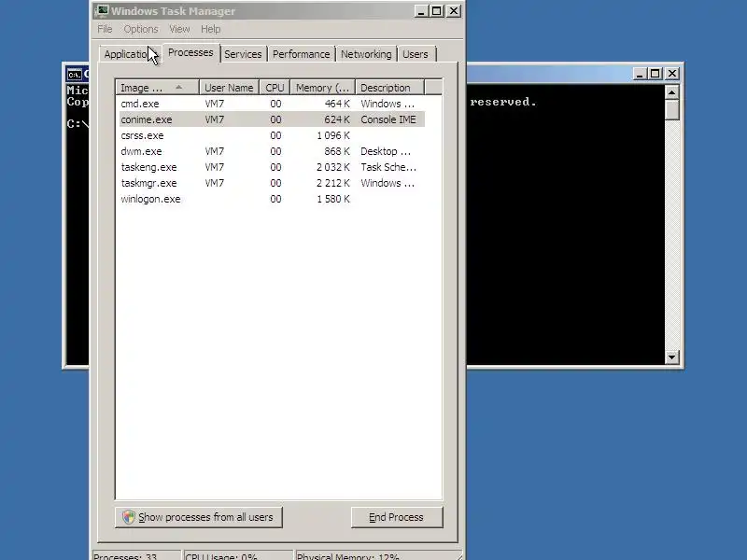The width and height of the screenshot is (747, 560).
Task: Maximize the Task Manager window
Action: tap(437, 11)
